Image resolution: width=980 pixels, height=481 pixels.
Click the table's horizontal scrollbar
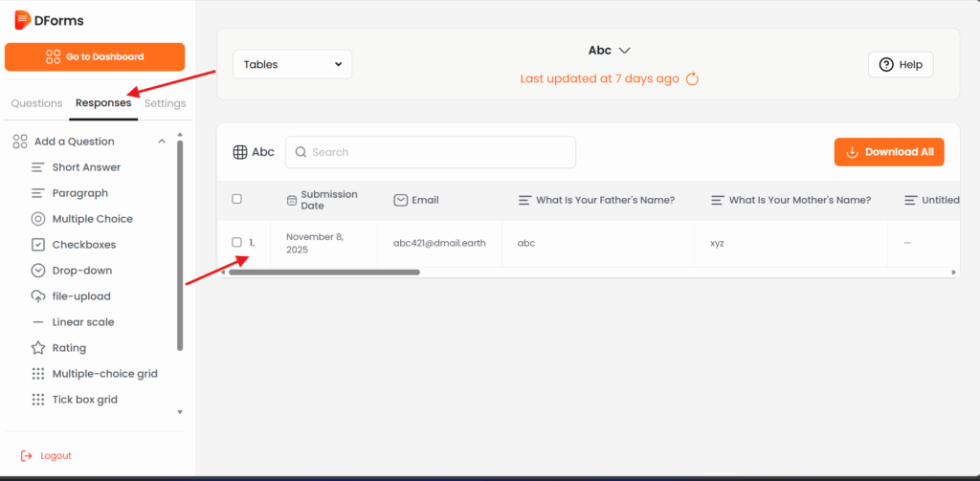coord(323,273)
